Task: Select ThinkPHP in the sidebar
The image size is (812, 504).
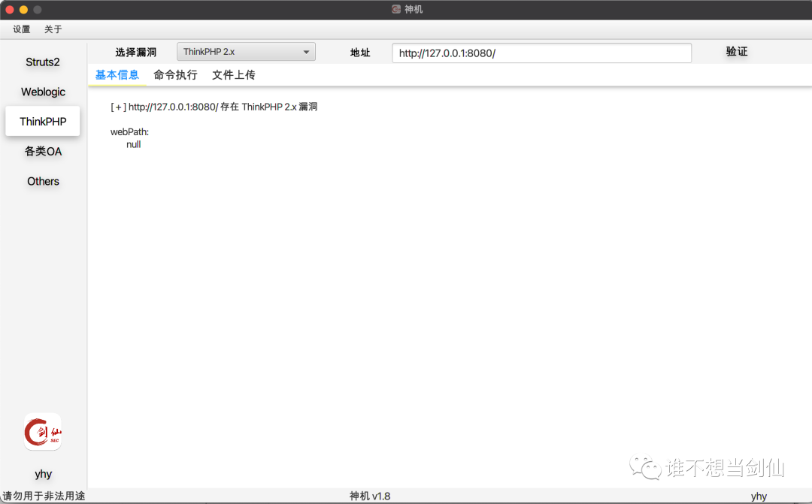Action: (42, 122)
